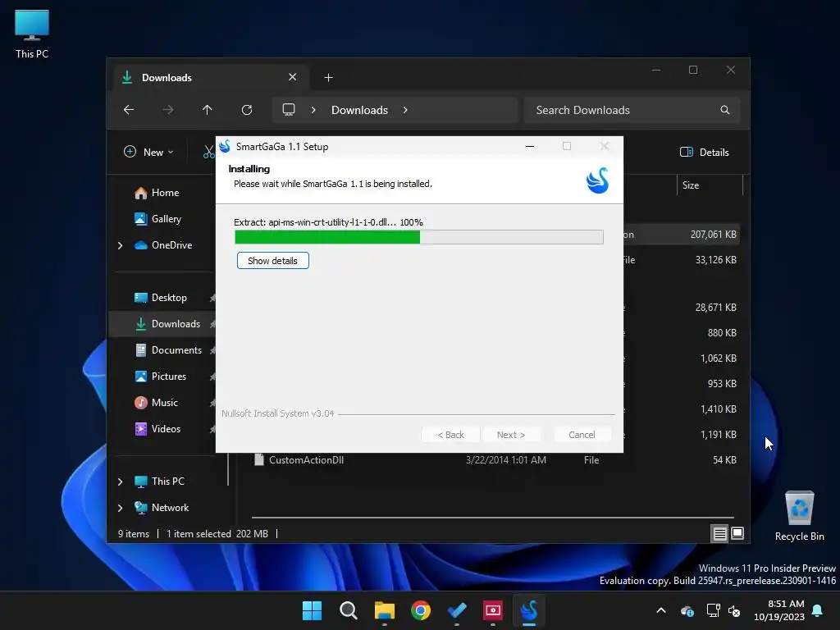Image resolution: width=840 pixels, height=630 pixels.
Task: Refresh the Downloads folder
Action: click(x=247, y=110)
